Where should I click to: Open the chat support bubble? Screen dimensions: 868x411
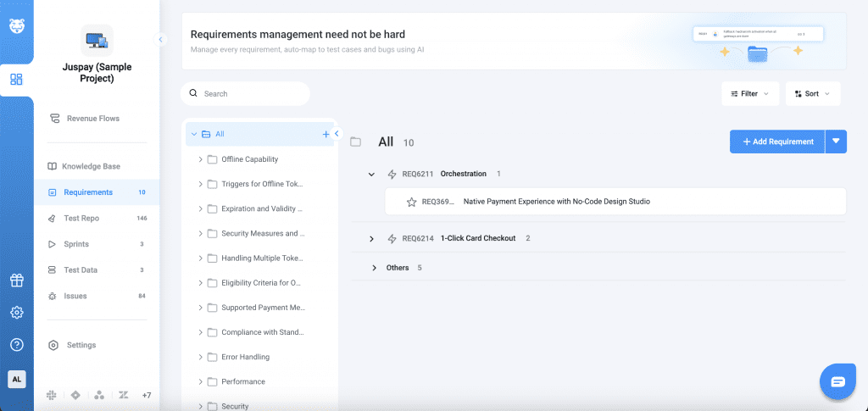tap(837, 381)
